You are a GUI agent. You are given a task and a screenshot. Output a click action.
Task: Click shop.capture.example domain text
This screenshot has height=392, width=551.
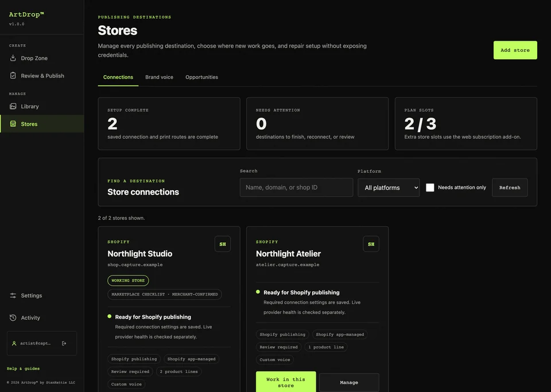[x=135, y=265]
